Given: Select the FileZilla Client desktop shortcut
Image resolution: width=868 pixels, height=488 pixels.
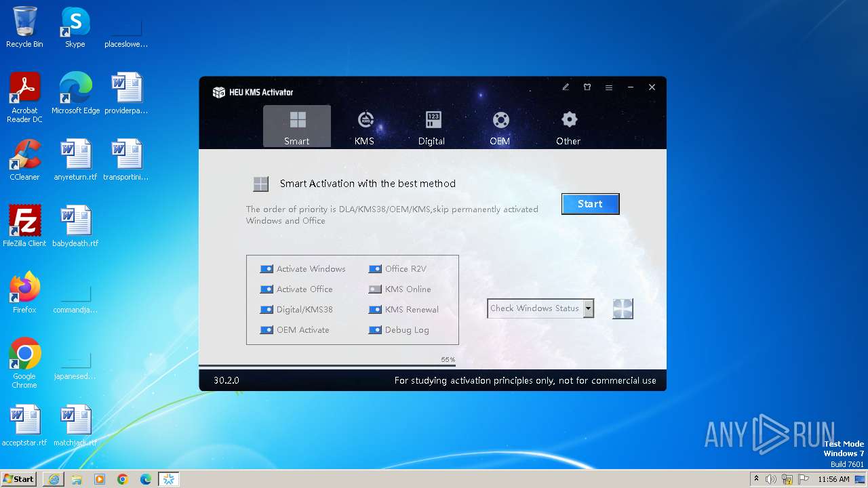Looking at the screenshot, I should [x=24, y=226].
